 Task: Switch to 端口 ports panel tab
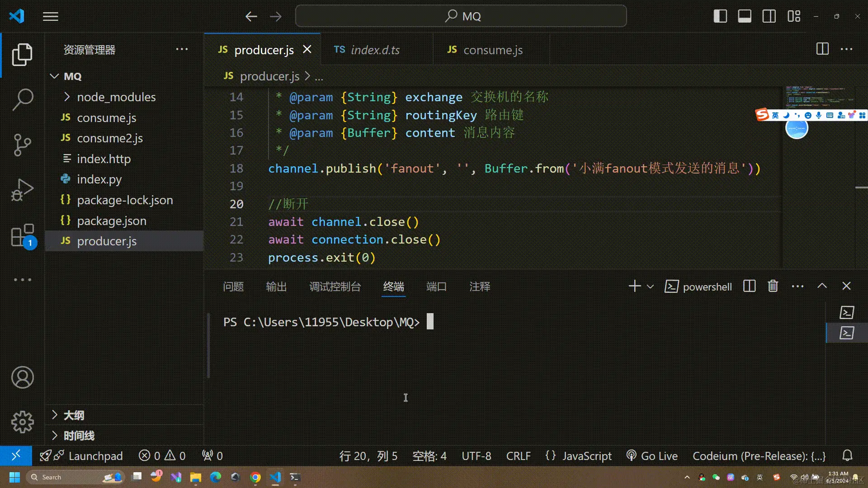click(x=436, y=287)
